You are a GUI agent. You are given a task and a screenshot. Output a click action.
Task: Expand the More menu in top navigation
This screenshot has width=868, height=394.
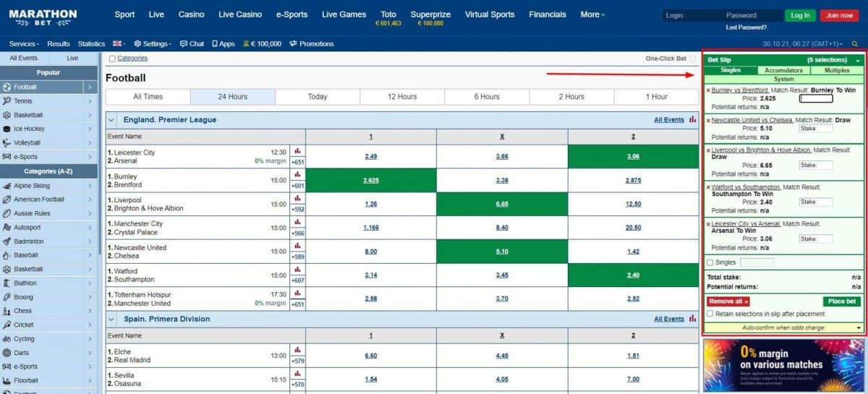[592, 14]
